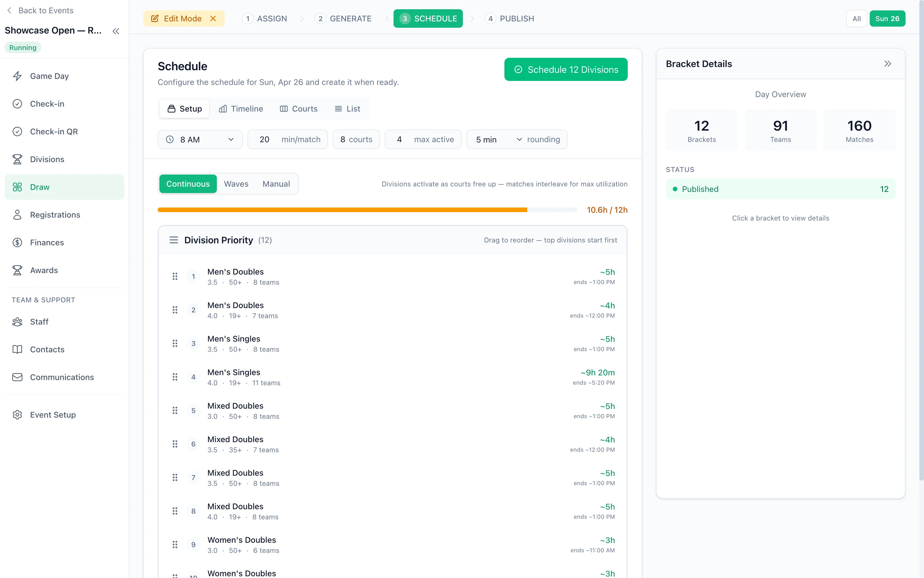Go to step 2 Generate
The height and width of the screenshot is (578, 924).
tap(343, 18)
